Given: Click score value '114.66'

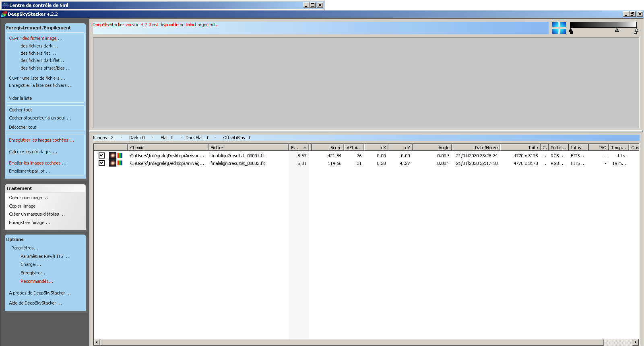Looking at the screenshot, I should 334,163.
